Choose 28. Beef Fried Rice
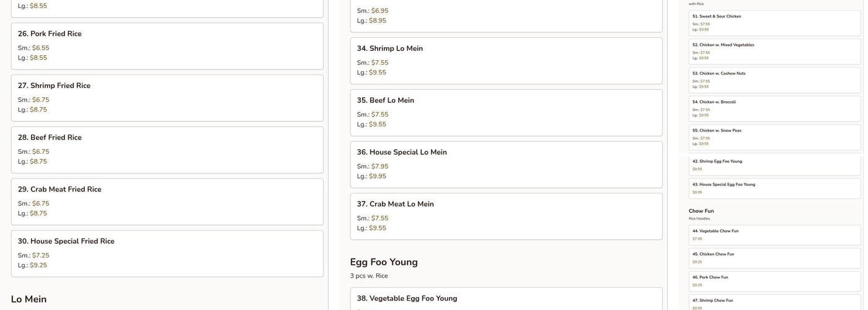 [167, 150]
